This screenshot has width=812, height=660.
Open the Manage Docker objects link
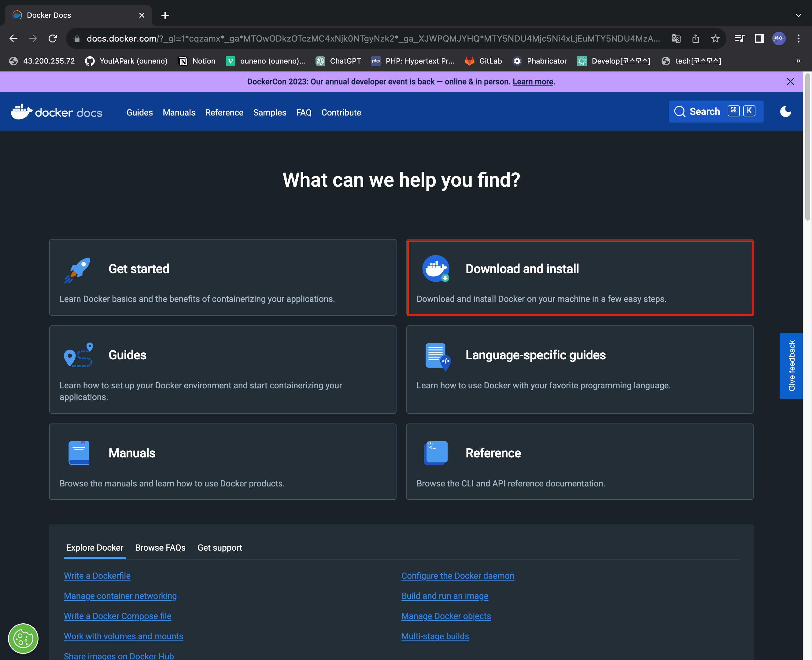coord(446,616)
